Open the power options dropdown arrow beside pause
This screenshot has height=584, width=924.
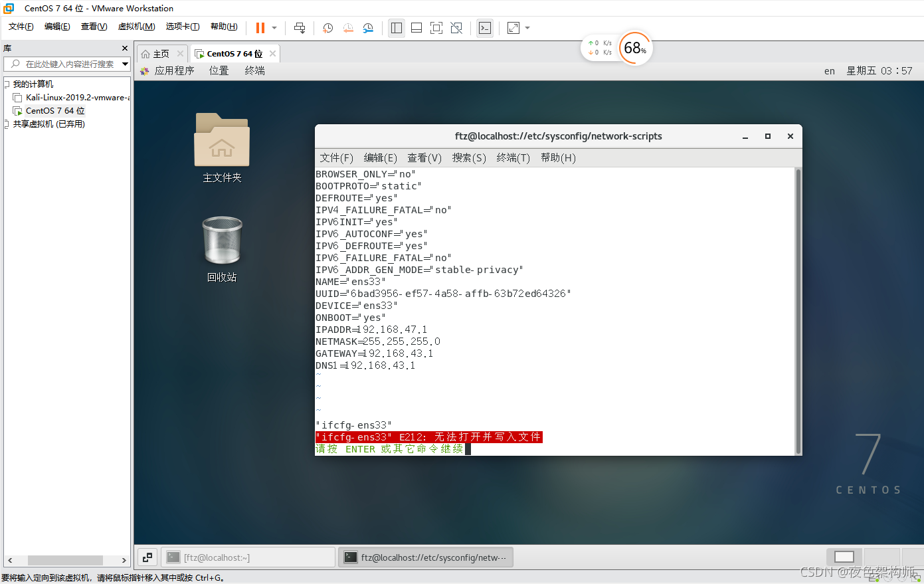point(274,28)
